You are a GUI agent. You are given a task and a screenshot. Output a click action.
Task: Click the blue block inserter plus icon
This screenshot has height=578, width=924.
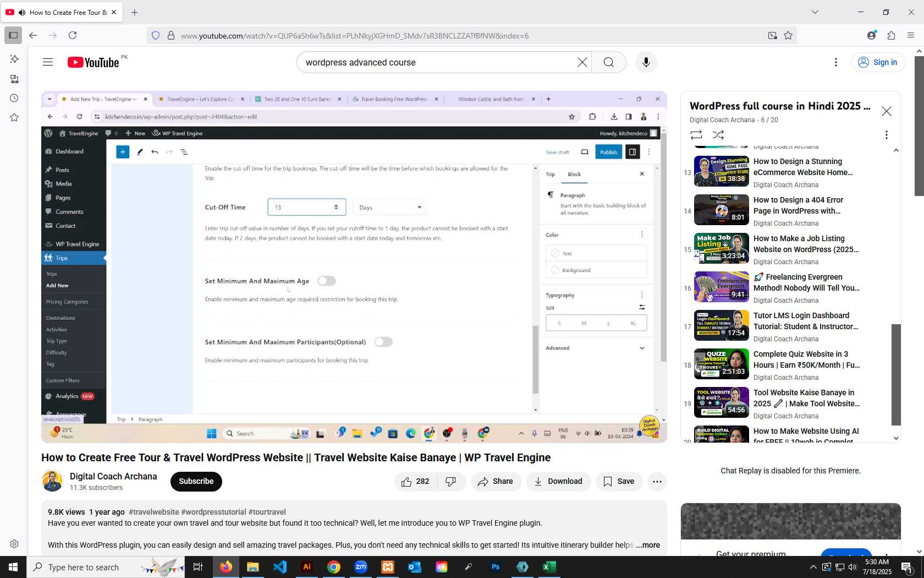(x=123, y=152)
